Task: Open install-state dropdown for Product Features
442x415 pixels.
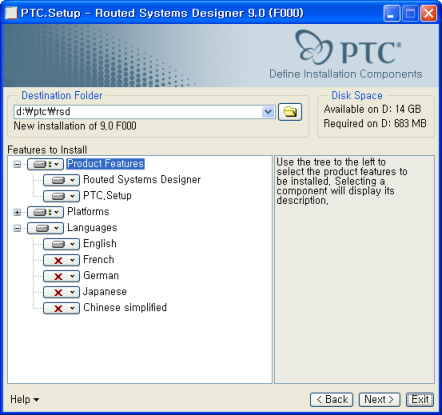Action: point(45,164)
